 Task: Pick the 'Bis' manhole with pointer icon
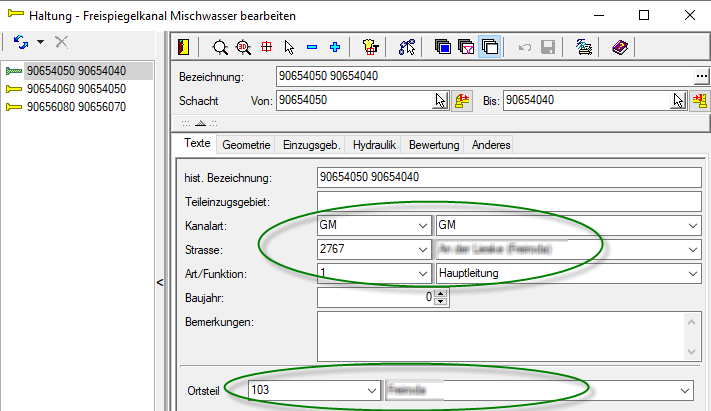click(679, 100)
